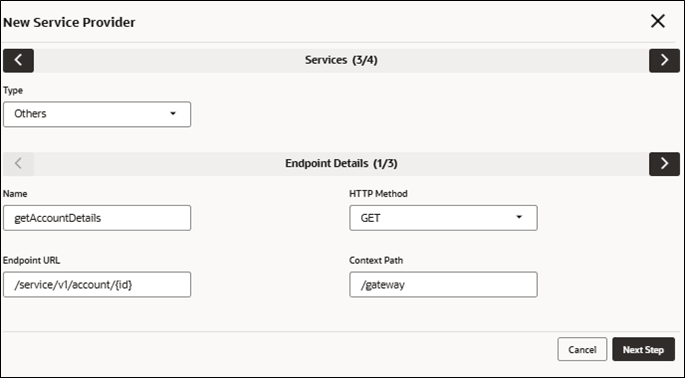Select the Context Path field with /gateway
Viewport: 685px width, 378px height.
point(443,284)
